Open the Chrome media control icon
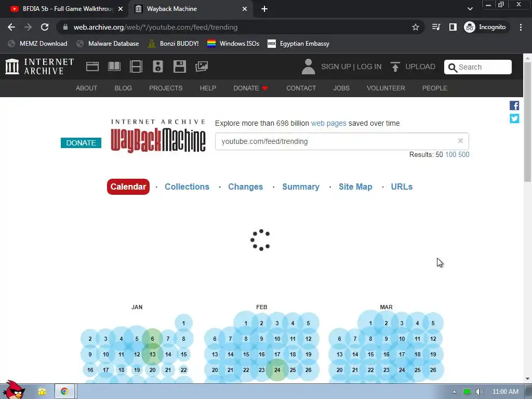Screen dimensions: 532x399 point(436,27)
